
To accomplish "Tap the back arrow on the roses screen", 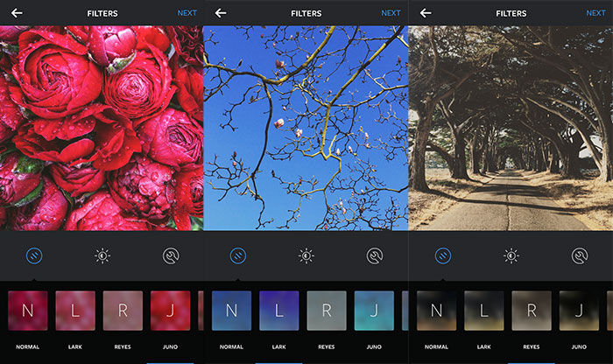I will click(x=17, y=13).
